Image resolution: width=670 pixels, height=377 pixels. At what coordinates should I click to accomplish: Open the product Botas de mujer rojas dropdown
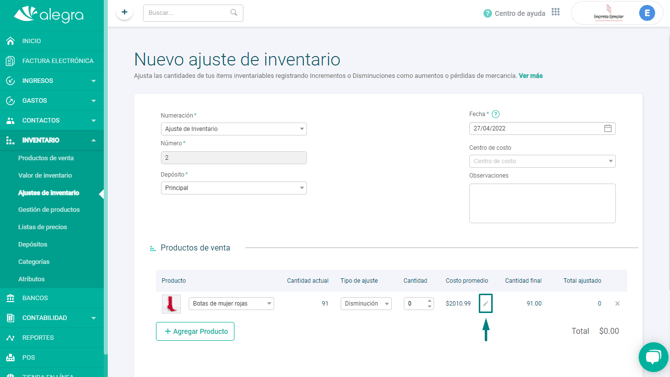pos(231,303)
